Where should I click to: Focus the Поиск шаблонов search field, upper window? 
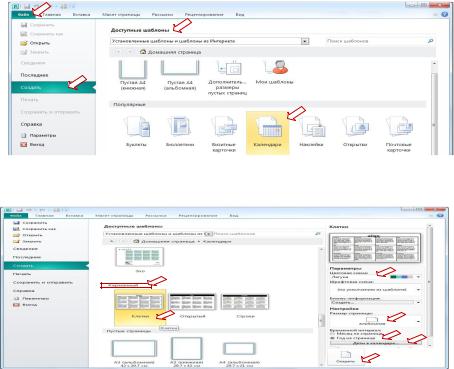pos(375,41)
